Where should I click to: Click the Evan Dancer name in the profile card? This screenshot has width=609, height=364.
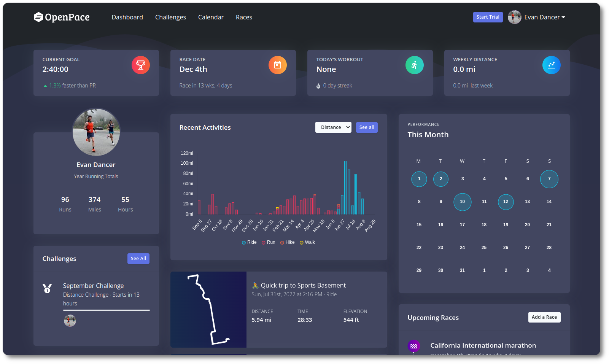[96, 165]
